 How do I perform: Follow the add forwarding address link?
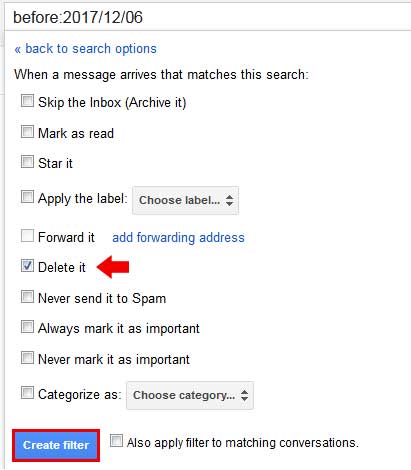pyautogui.click(x=178, y=237)
